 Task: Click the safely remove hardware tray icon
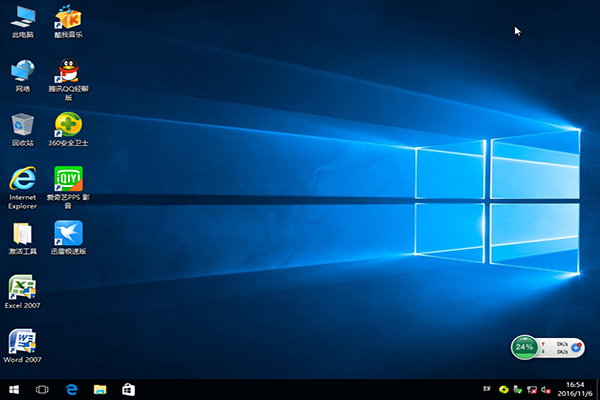pyautogui.click(x=517, y=390)
